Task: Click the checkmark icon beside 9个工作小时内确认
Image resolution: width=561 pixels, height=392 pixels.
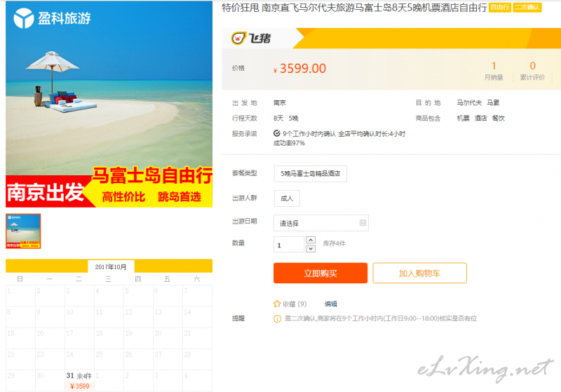Action: tap(276, 133)
